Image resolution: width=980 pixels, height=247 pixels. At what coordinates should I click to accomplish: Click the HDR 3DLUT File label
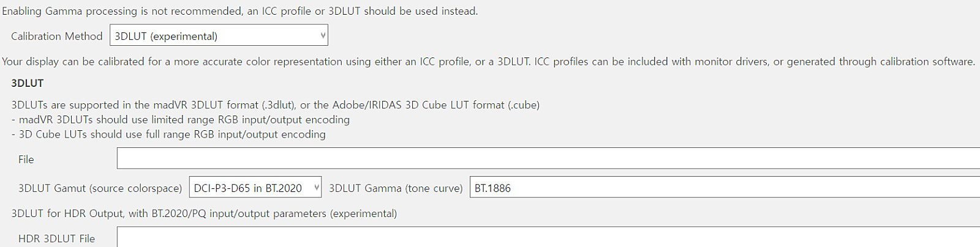[x=56, y=238]
